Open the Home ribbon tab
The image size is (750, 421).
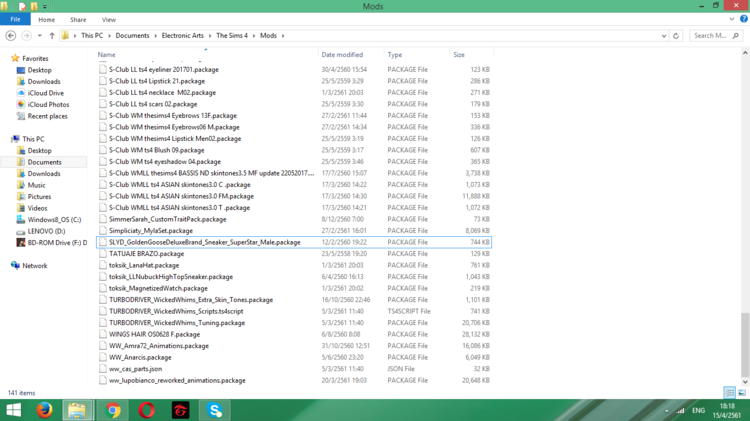tap(46, 20)
